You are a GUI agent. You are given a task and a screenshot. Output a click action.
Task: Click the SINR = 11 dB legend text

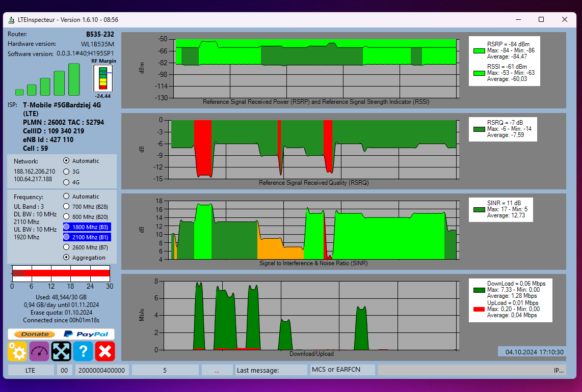(x=504, y=203)
